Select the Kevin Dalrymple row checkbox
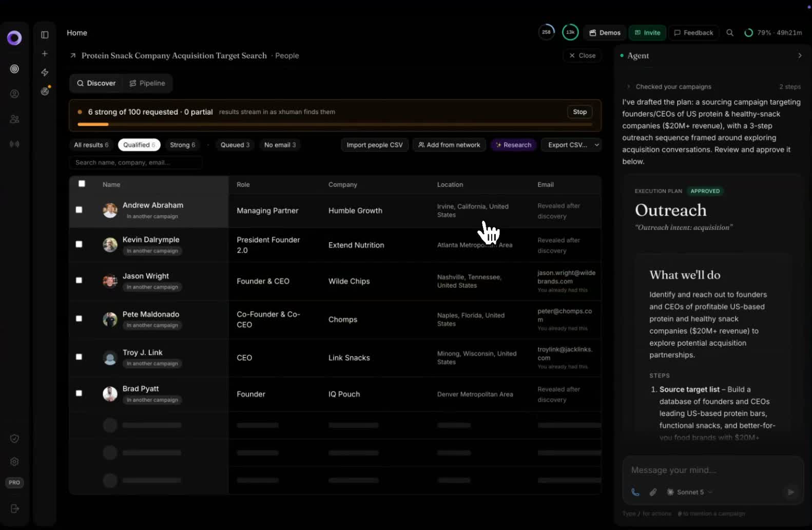This screenshot has height=530, width=812. (79, 244)
